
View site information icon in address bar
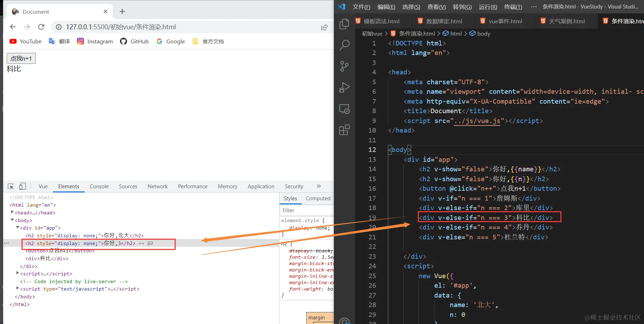59,27
